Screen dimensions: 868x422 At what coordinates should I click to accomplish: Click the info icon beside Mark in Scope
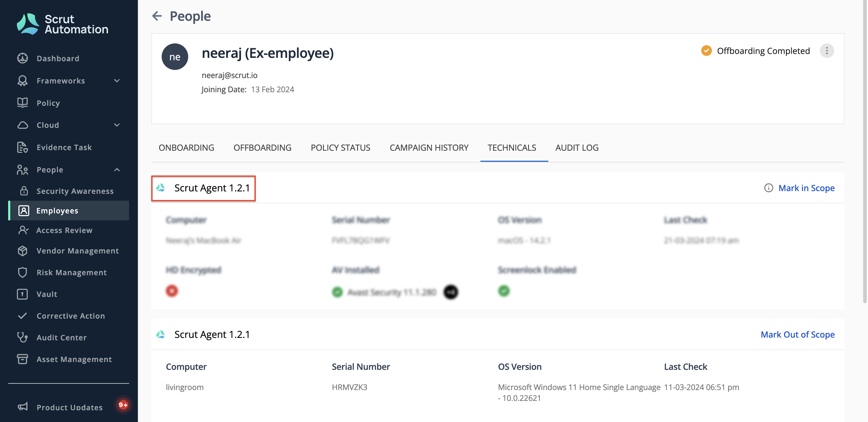pos(768,187)
